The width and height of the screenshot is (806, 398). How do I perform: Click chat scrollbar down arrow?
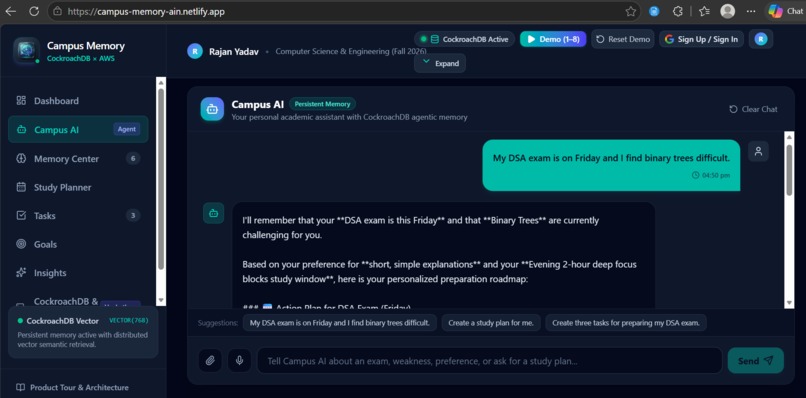click(x=789, y=303)
